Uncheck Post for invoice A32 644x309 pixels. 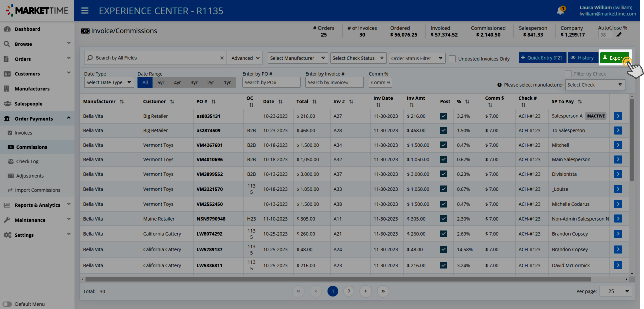click(x=443, y=159)
